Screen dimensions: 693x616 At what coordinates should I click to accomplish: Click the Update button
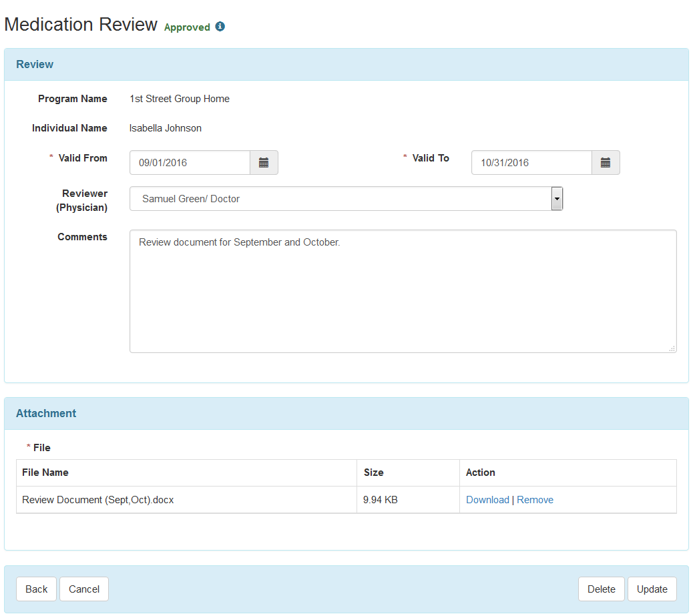click(x=652, y=589)
